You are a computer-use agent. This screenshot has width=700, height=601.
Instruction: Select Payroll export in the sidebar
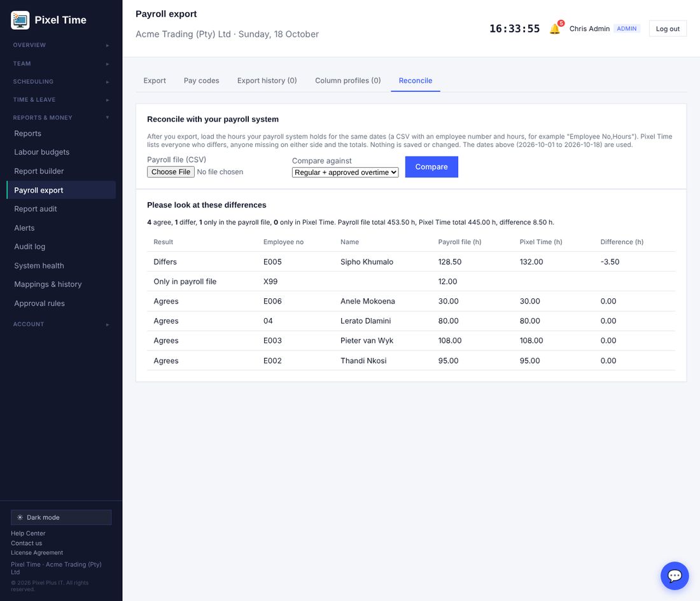61,190
